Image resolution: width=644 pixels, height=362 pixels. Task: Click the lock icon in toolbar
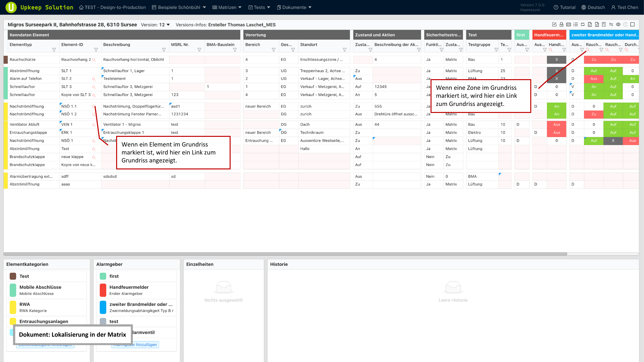point(561,24)
